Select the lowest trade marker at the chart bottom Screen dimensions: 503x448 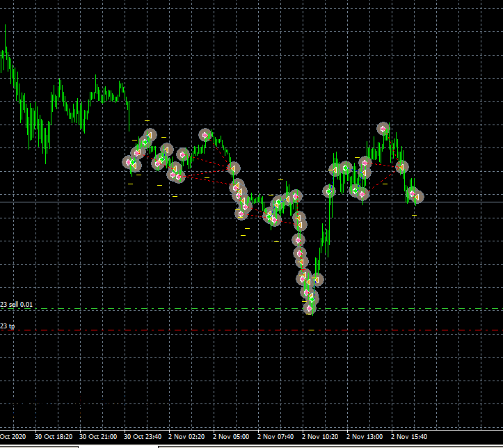(310, 307)
